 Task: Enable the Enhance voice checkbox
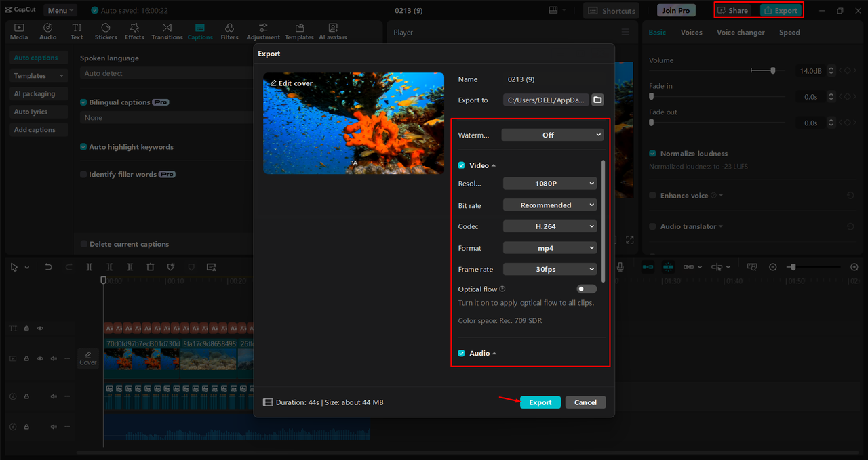(x=652, y=196)
